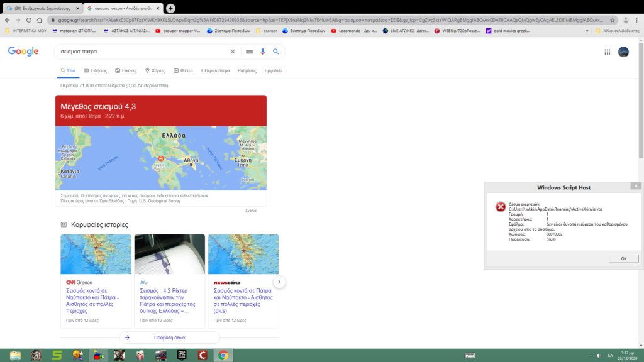The width and height of the screenshot is (644, 362).
Task: Clear the search query with the X
Action: 233,52
